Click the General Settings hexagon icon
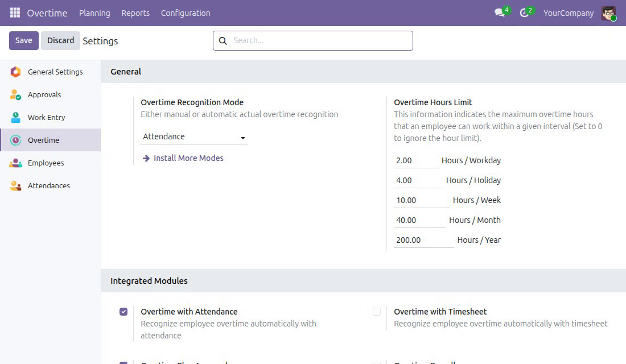626x364 pixels. click(15, 72)
